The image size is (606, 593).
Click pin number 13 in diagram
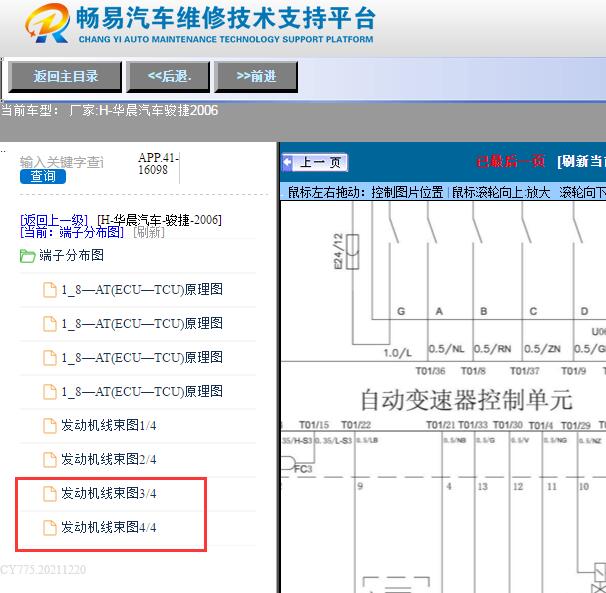[x=483, y=486]
